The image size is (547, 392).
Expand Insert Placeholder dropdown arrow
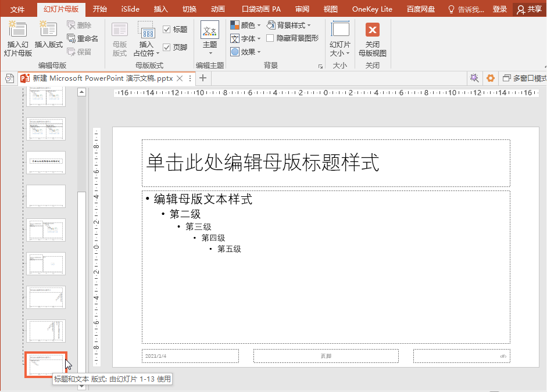(x=158, y=53)
